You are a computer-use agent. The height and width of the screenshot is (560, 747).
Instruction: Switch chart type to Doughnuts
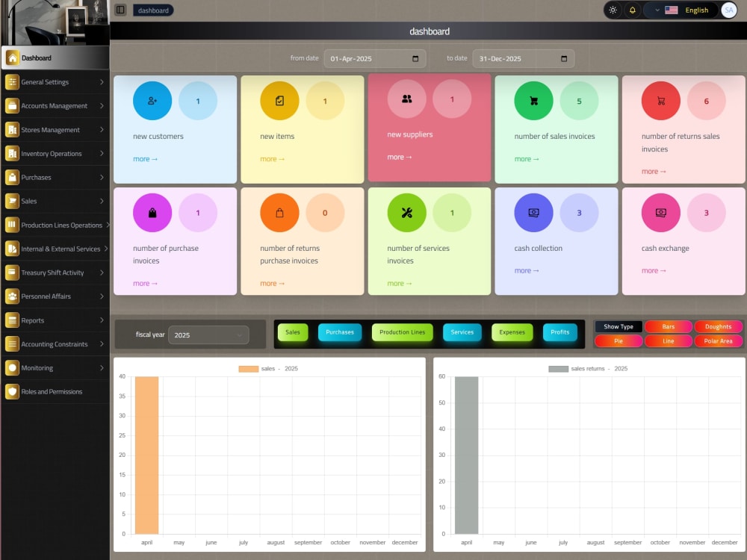(718, 327)
